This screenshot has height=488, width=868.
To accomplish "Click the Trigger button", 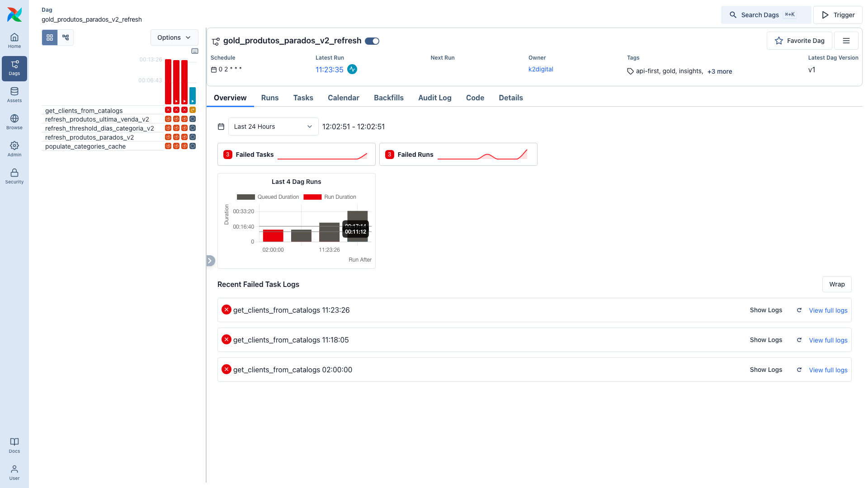I will 837,15.
